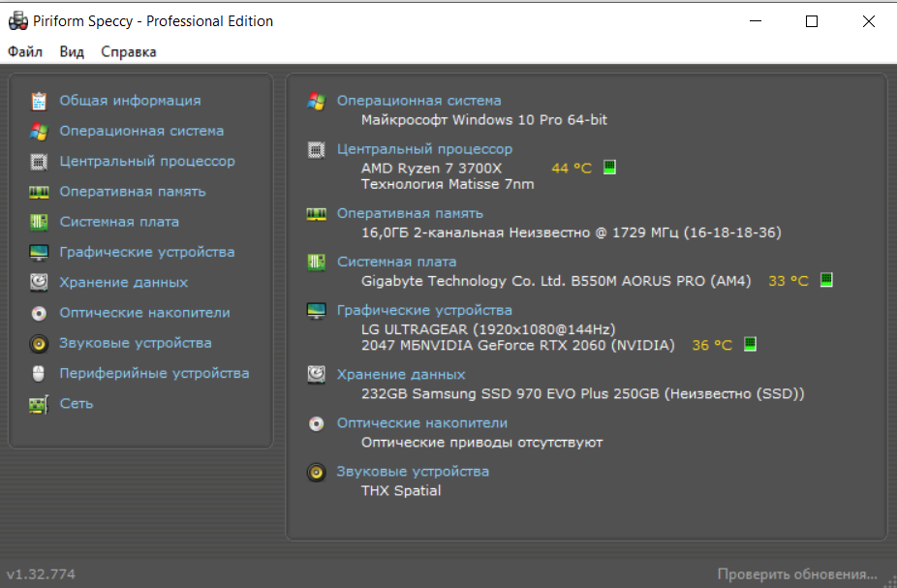Open Операционная система heading link in summary

418,101
